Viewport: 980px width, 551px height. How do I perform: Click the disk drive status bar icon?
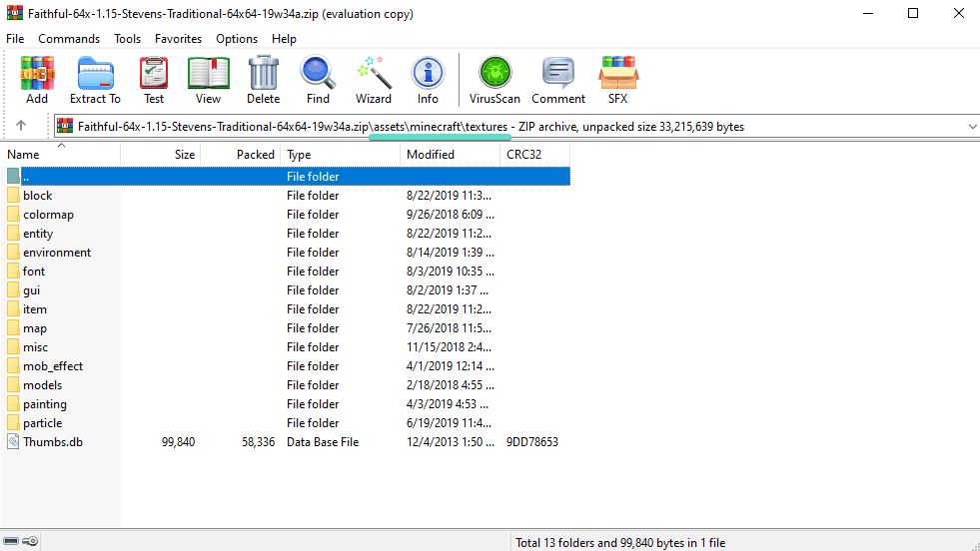(x=11, y=541)
